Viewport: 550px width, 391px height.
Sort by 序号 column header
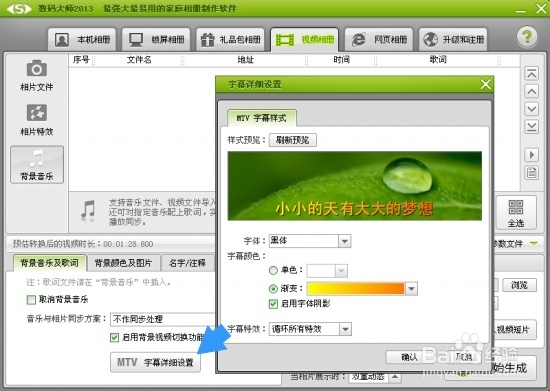81,60
